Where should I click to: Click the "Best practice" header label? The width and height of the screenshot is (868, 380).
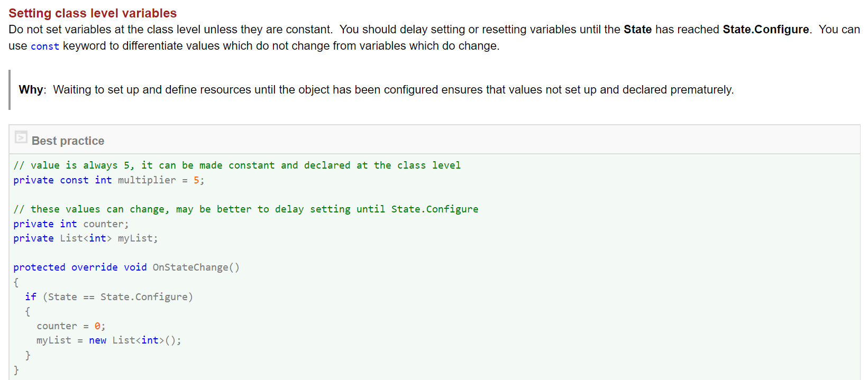coord(68,141)
